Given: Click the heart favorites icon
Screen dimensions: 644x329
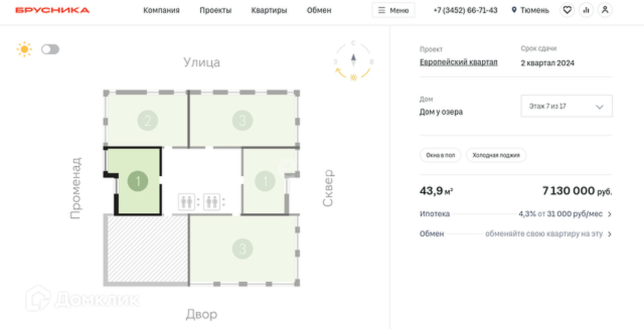Looking at the screenshot, I should tap(567, 10).
